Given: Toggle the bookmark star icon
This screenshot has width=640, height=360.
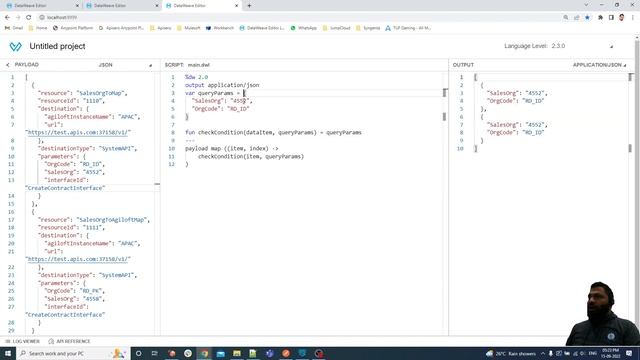Looking at the screenshot, I should click(x=587, y=18).
